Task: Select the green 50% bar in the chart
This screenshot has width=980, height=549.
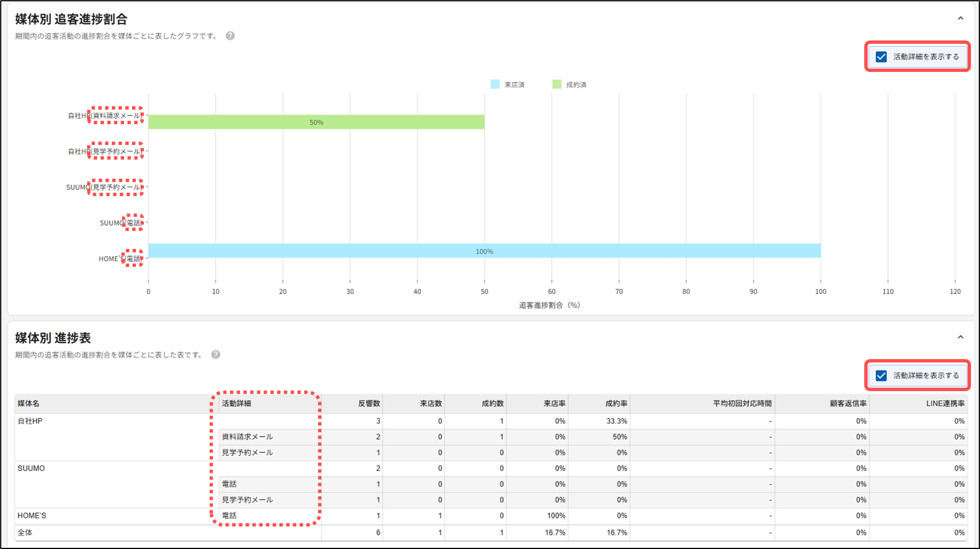Action: (316, 122)
